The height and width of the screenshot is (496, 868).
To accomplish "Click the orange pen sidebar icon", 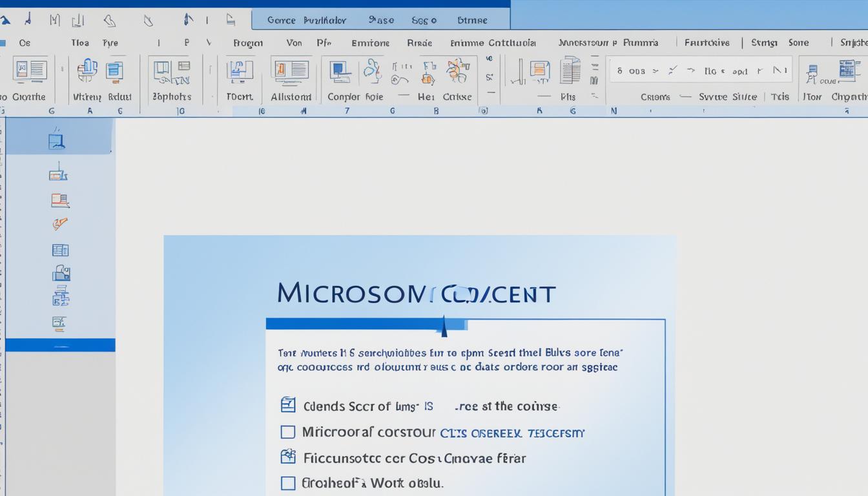I will [60, 224].
